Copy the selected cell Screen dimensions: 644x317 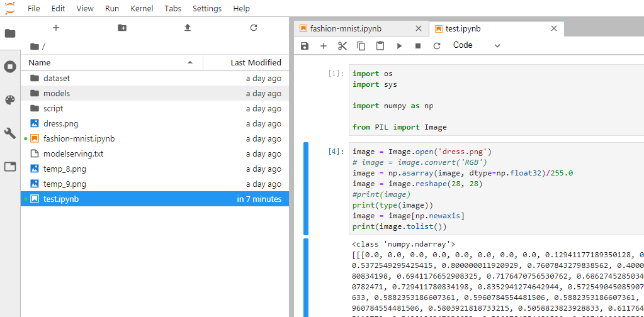click(361, 45)
